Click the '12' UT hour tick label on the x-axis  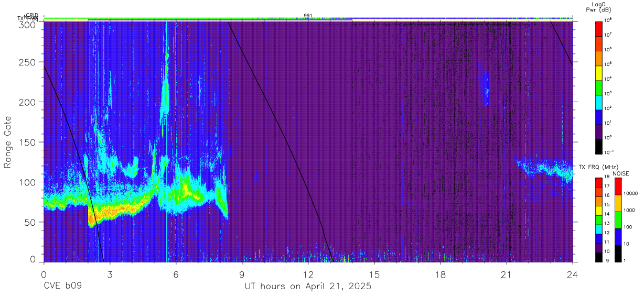[308, 274]
